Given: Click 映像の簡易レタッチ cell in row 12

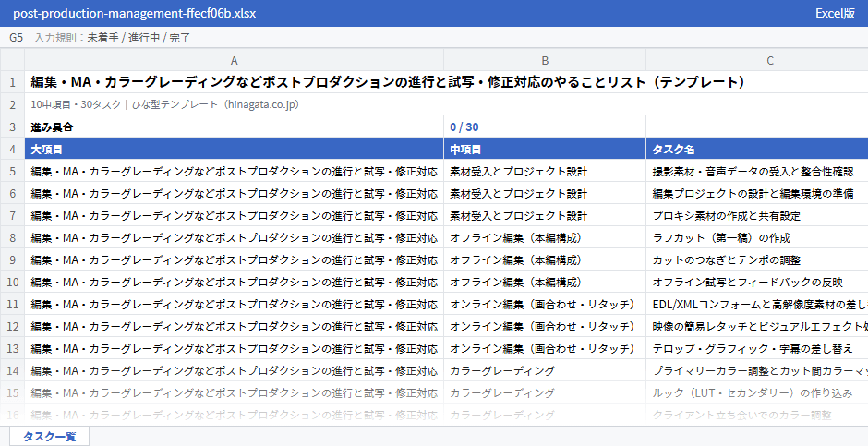Looking at the screenshot, I should pyautogui.click(x=757, y=326).
